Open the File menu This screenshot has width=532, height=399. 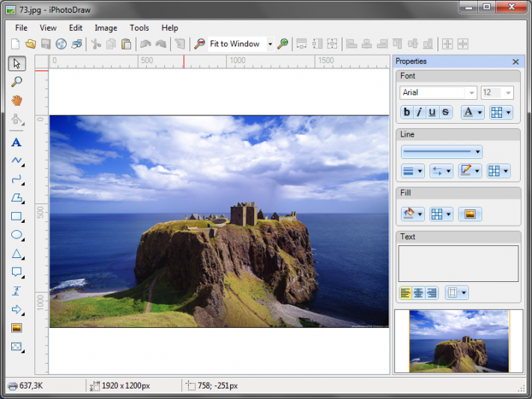[21, 28]
